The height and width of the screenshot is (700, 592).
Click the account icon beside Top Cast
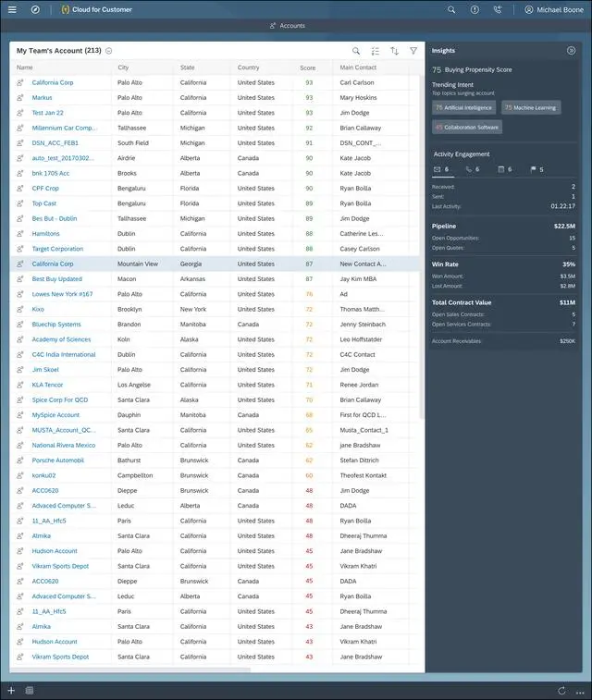tap(20, 203)
